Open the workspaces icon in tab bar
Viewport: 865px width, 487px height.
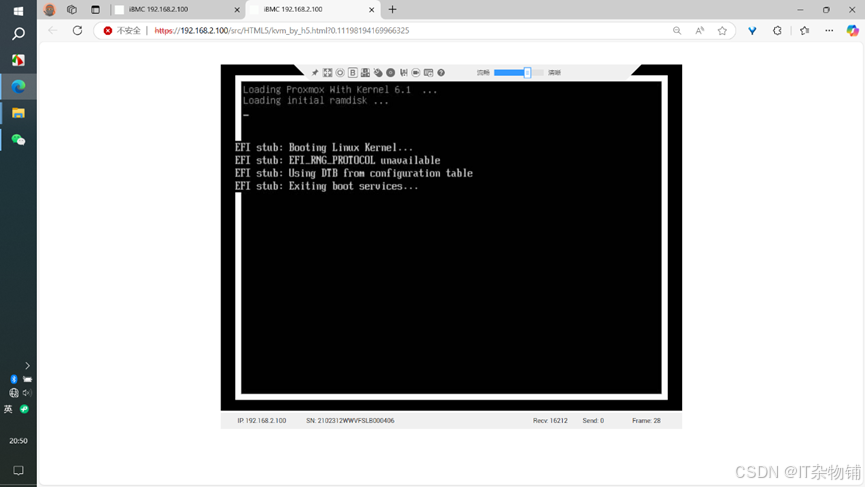pos(72,9)
